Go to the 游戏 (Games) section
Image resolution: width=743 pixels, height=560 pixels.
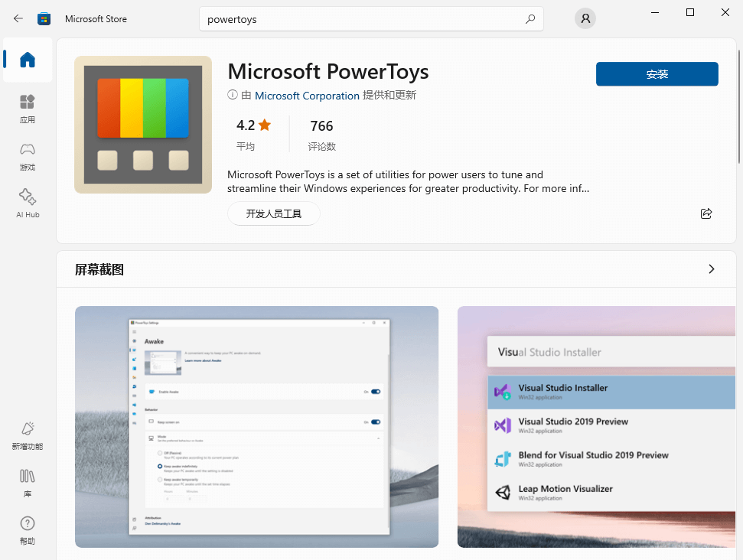pyautogui.click(x=28, y=156)
